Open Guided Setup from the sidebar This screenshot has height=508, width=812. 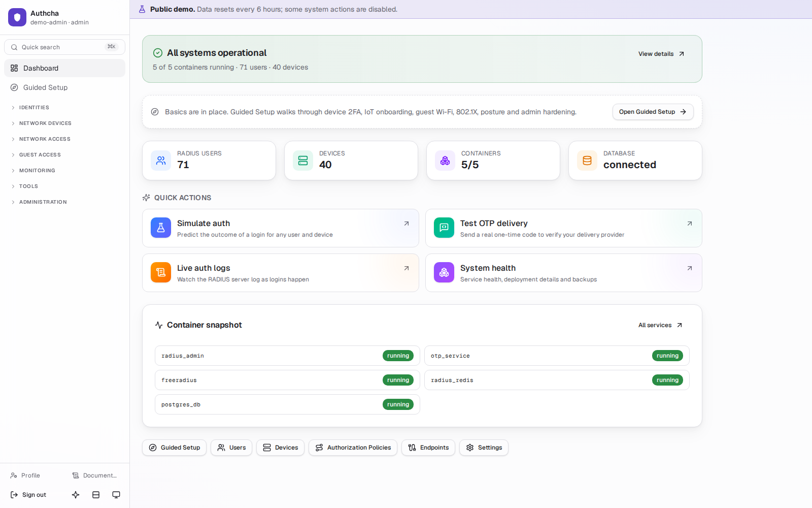click(64, 87)
